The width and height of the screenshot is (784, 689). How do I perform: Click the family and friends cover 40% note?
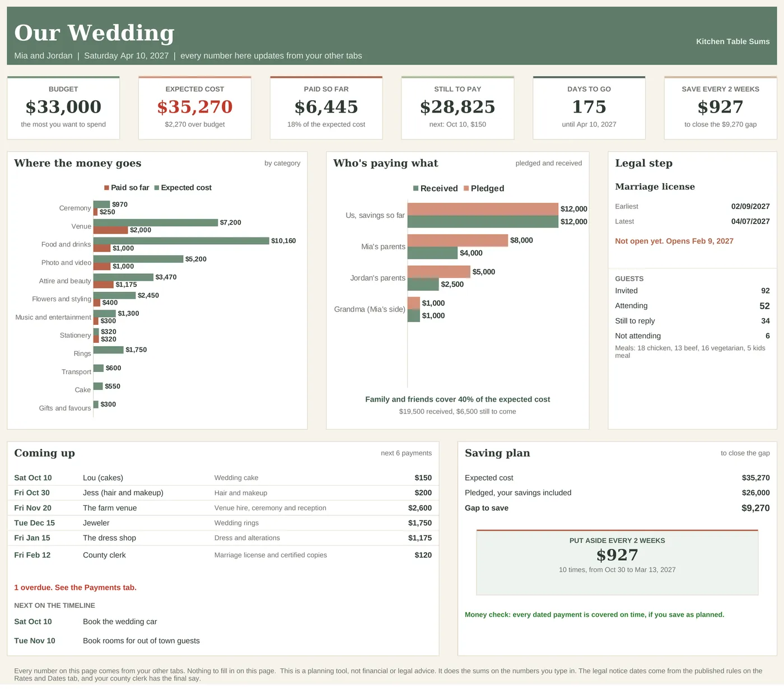458,399
